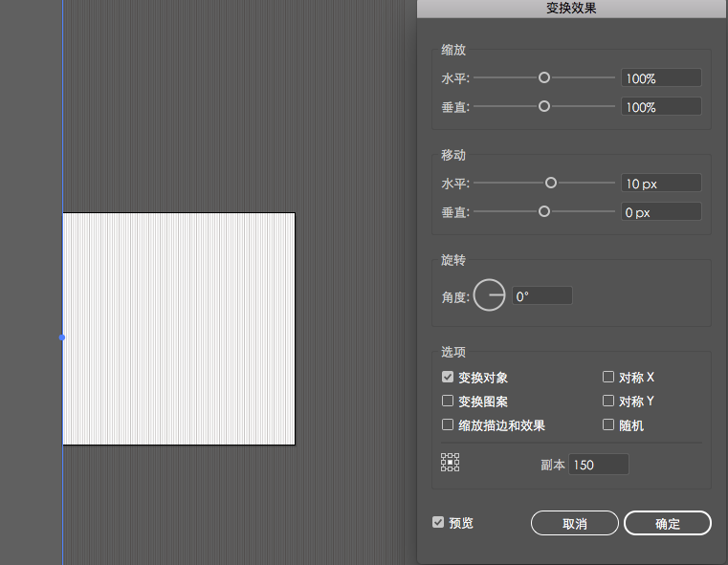Click the 变换效果 dialog title bar
The image size is (728, 565).
point(572,9)
